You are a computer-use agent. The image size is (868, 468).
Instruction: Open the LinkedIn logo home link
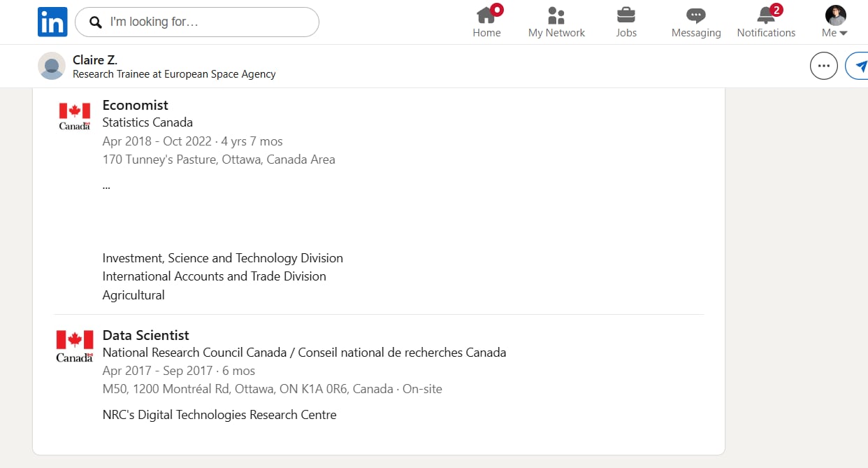click(52, 22)
